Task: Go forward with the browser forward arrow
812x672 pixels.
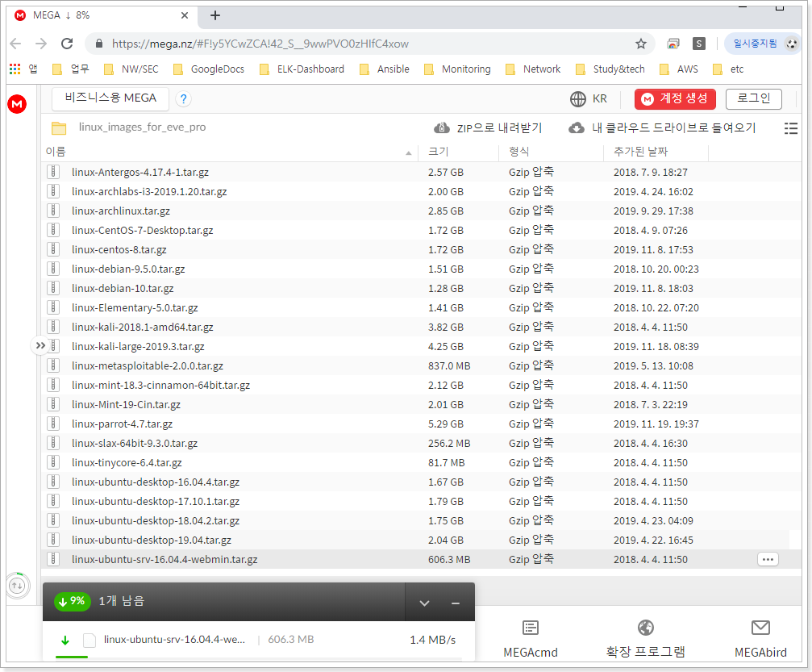Action: tap(41, 44)
